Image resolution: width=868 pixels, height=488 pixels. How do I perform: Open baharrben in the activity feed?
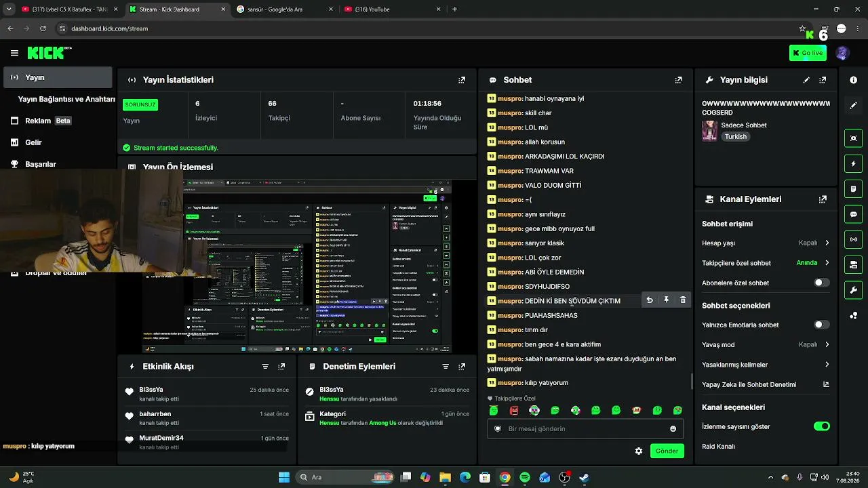point(155,414)
